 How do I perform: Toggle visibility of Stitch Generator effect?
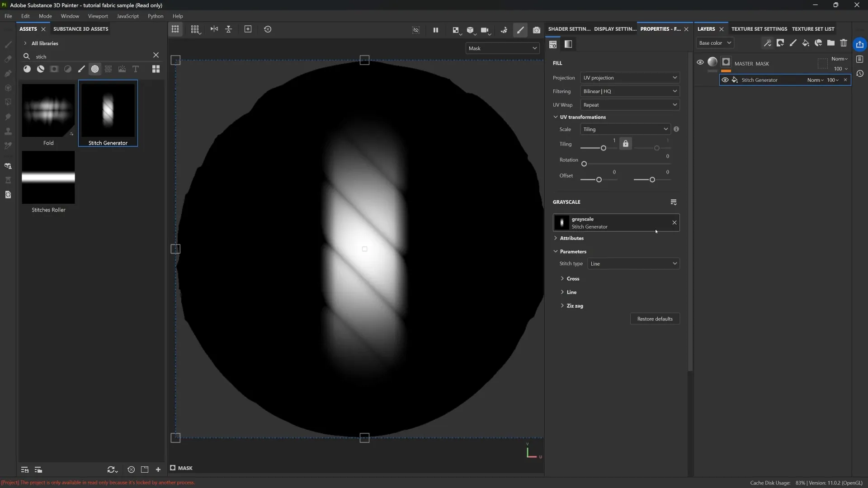(725, 80)
